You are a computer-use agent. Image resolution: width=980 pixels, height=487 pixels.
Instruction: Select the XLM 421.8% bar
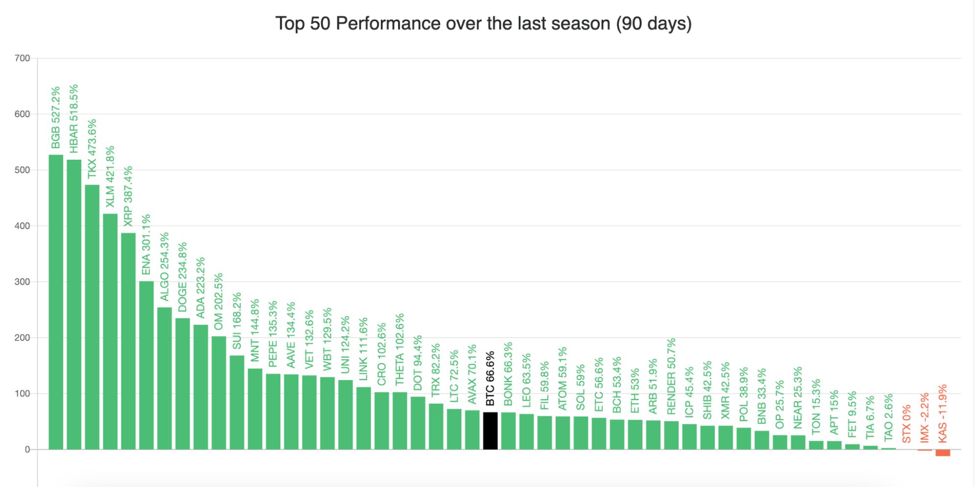pyautogui.click(x=110, y=331)
